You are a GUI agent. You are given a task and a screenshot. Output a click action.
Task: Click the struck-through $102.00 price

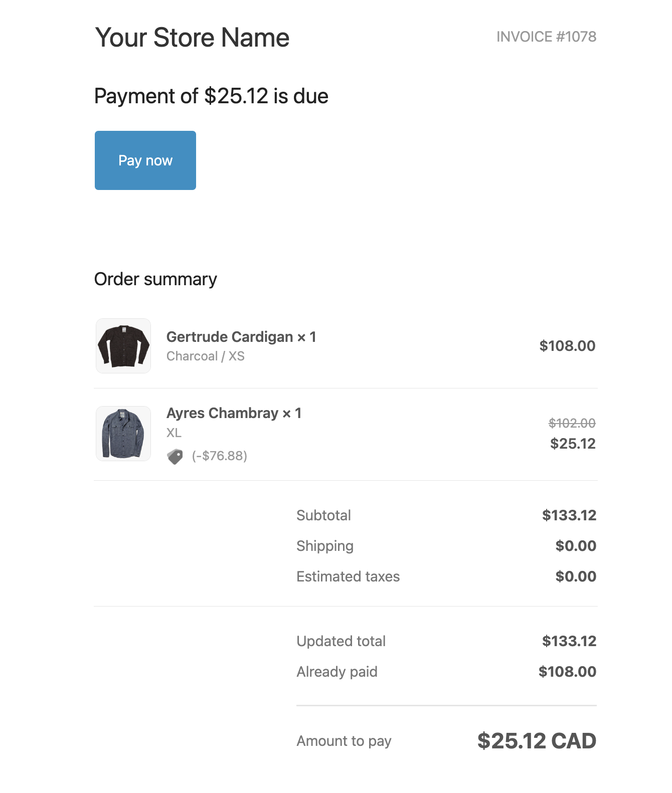pos(572,423)
